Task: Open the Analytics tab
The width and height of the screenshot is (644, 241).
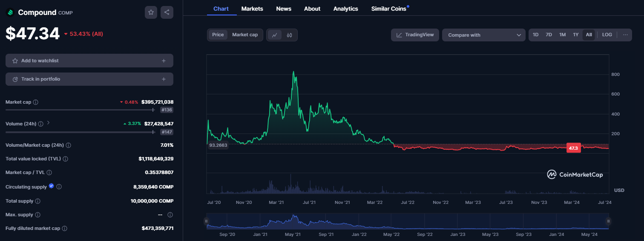Action: pyautogui.click(x=346, y=9)
